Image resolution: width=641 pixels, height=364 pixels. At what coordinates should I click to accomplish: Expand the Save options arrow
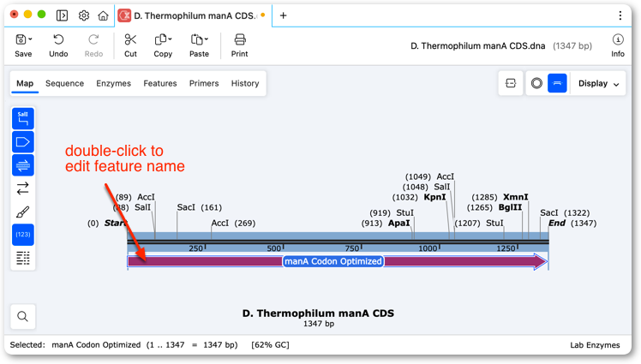coord(30,39)
